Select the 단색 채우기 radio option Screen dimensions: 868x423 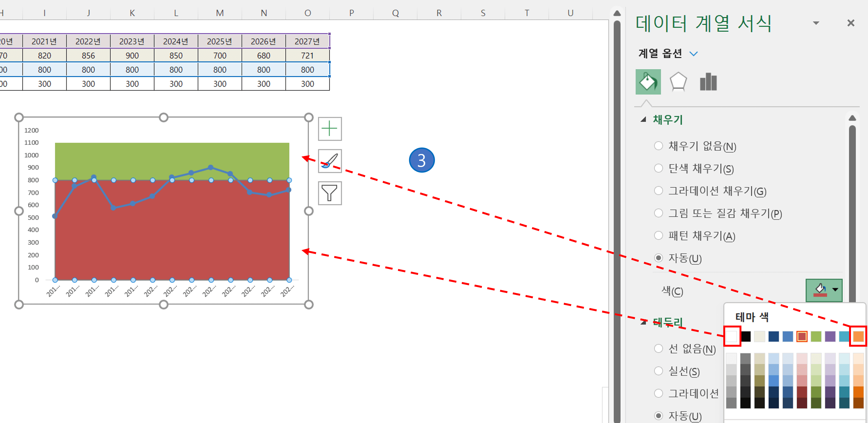[x=658, y=168]
